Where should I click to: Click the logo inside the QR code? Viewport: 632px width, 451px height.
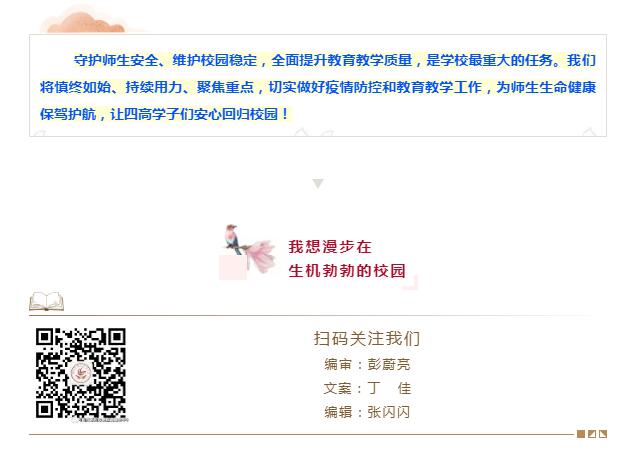click(81, 373)
